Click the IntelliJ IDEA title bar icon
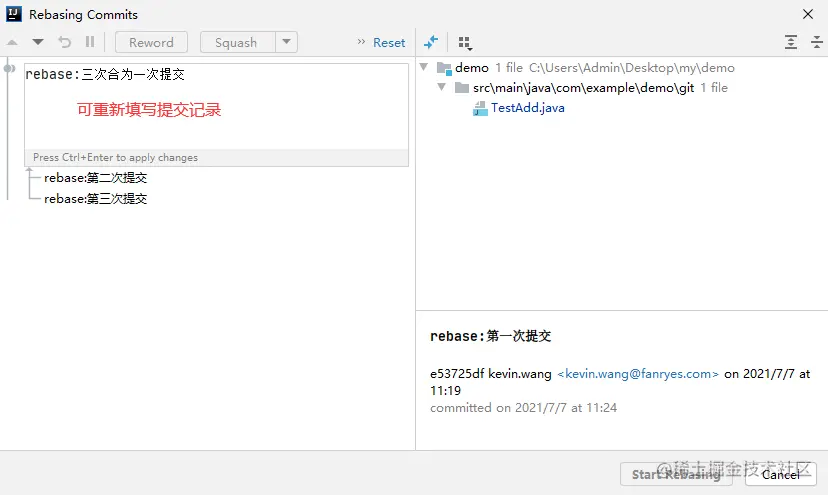The height and width of the screenshot is (495, 828). (14, 14)
